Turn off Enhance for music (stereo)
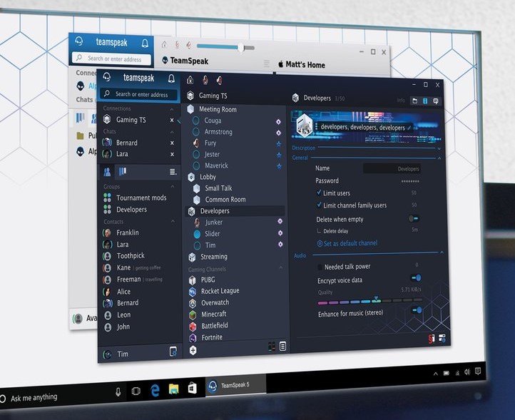Image resolution: width=515 pixels, height=420 pixels. point(417,310)
